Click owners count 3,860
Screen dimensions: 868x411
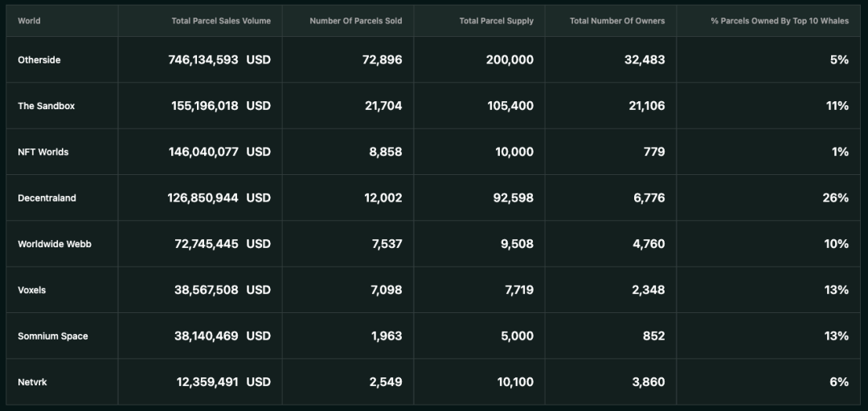pos(649,381)
